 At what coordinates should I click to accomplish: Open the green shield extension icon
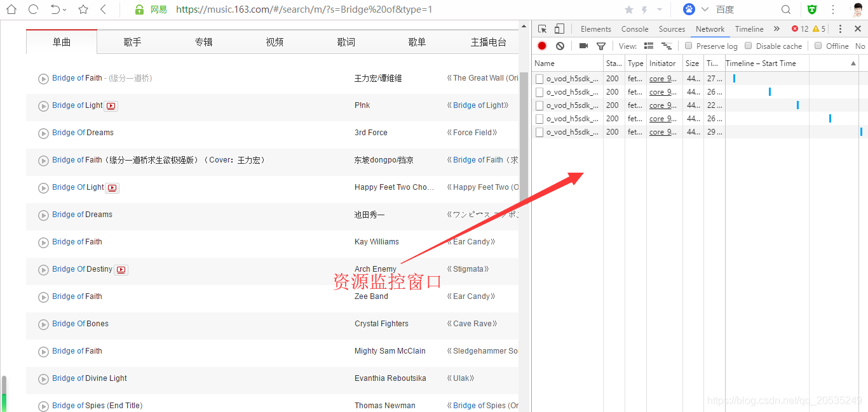(812, 10)
